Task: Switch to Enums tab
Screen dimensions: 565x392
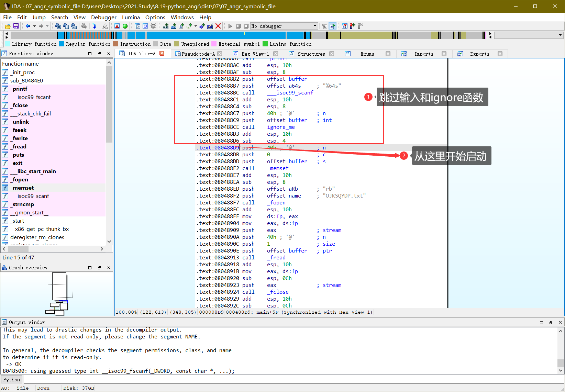Action: tap(367, 54)
